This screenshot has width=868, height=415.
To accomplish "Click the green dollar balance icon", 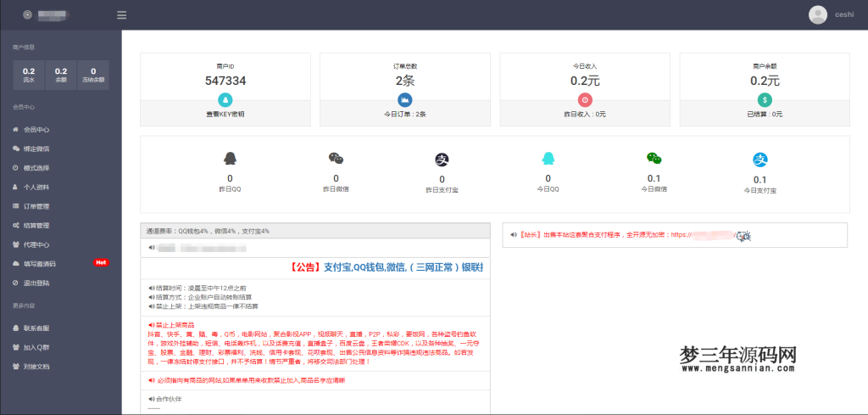I will pyautogui.click(x=765, y=100).
